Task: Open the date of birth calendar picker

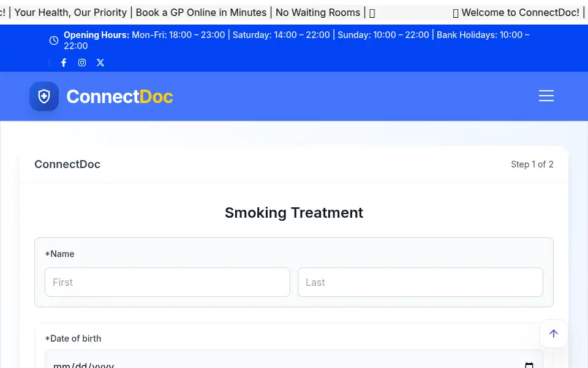Action: click(x=529, y=365)
